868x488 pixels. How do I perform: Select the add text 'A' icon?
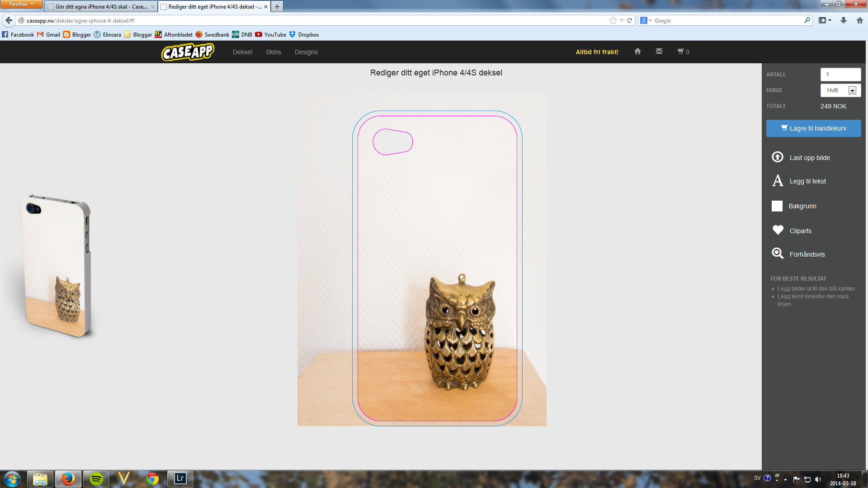[777, 181]
